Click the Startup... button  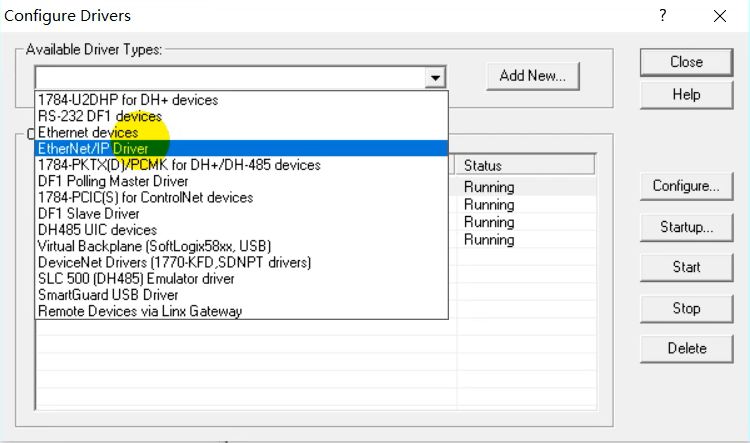(x=686, y=227)
